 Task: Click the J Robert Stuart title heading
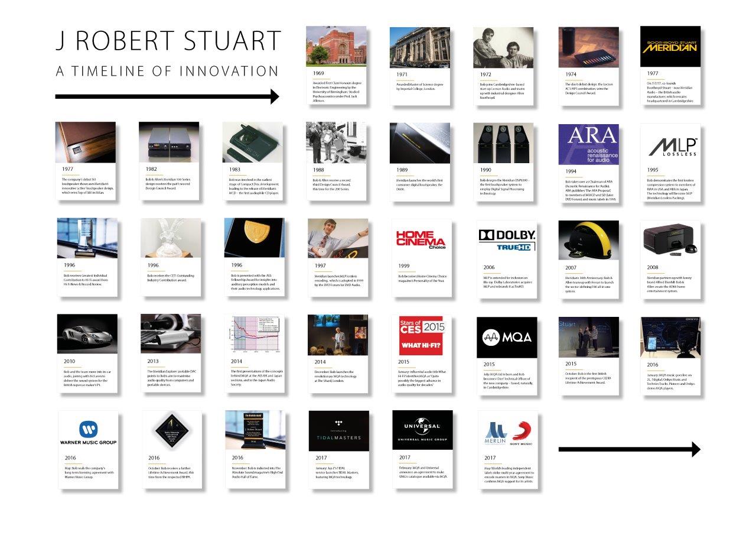pyautogui.click(x=168, y=41)
